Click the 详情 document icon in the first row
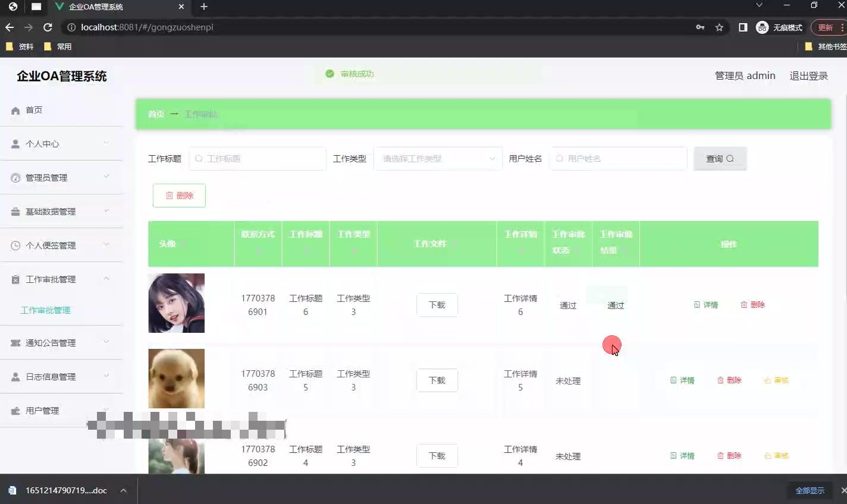The width and height of the screenshot is (847, 504). pos(696,304)
